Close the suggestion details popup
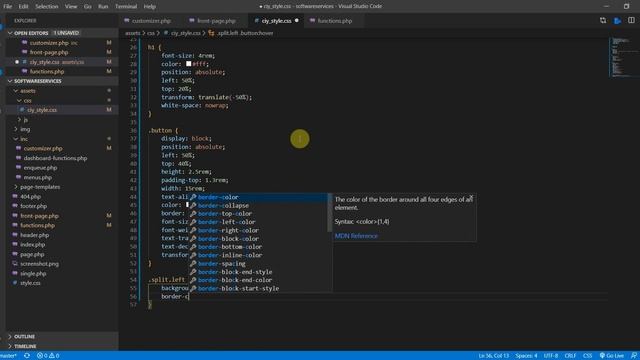 click(x=471, y=198)
